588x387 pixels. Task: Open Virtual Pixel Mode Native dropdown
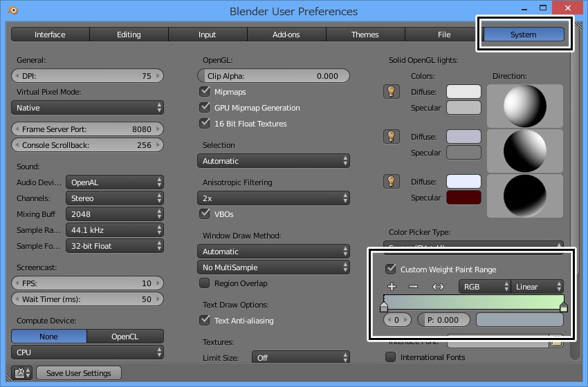87,108
